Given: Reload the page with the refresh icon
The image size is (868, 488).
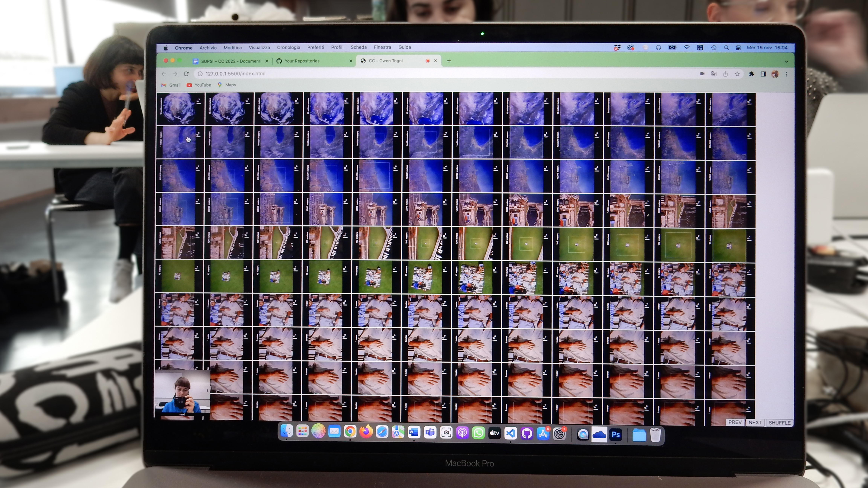Looking at the screenshot, I should pos(186,74).
